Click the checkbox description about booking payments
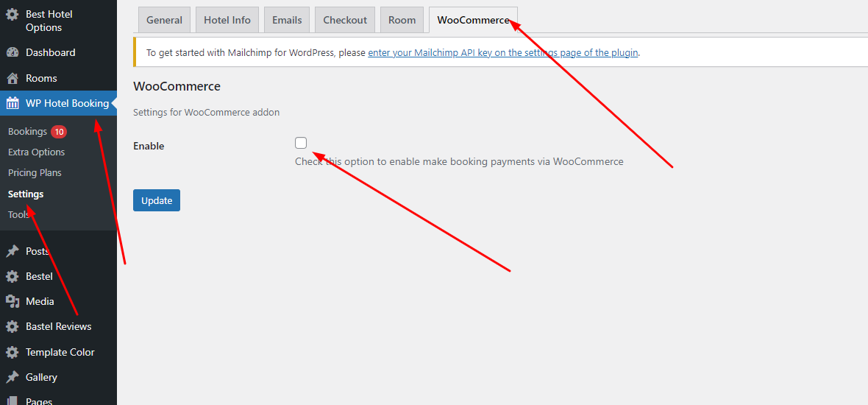Screen dimensions: 868x405 (460, 162)
